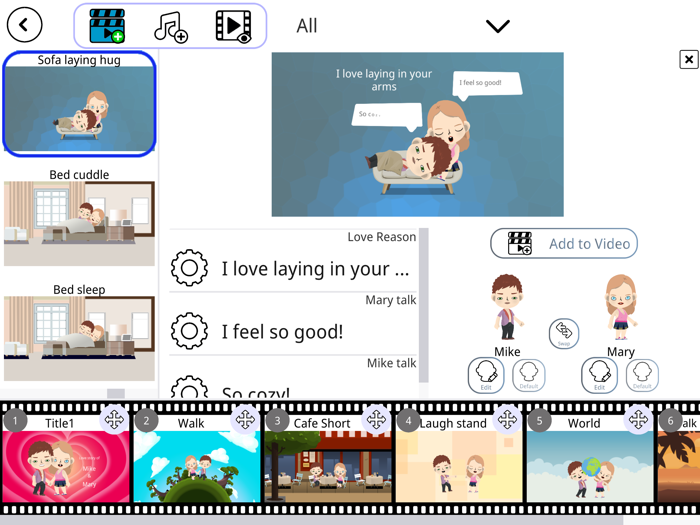Click the dropdown chevron arrow at top

click(x=498, y=26)
